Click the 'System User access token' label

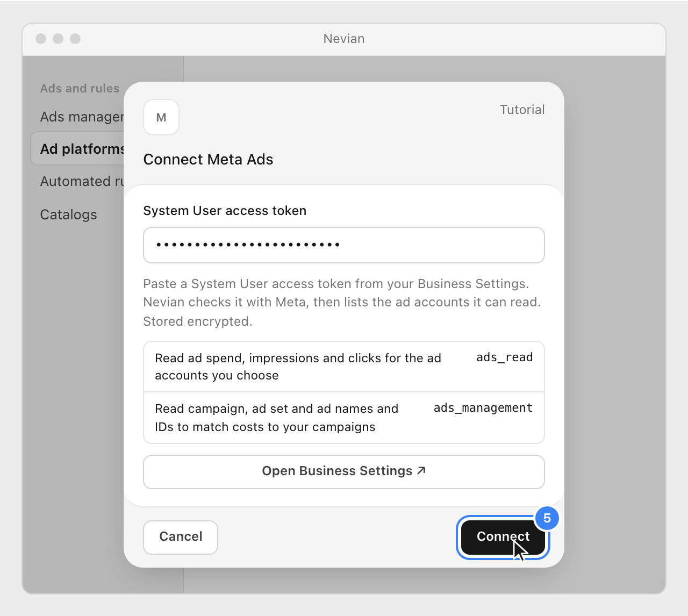pos(225,211)
